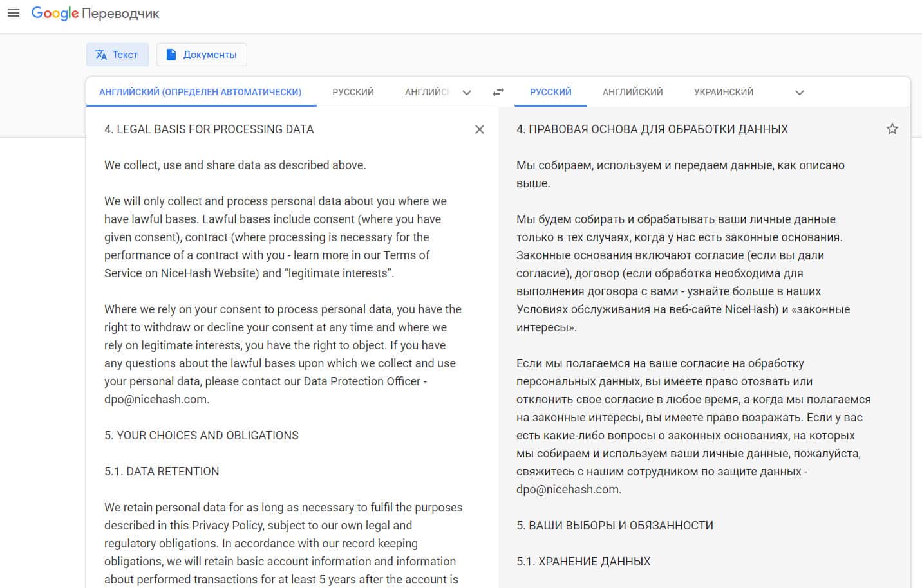Select auto-detected English source tab
Image resolution: width=922 pixels, height=588 pixels.
(x=200, y=92)
